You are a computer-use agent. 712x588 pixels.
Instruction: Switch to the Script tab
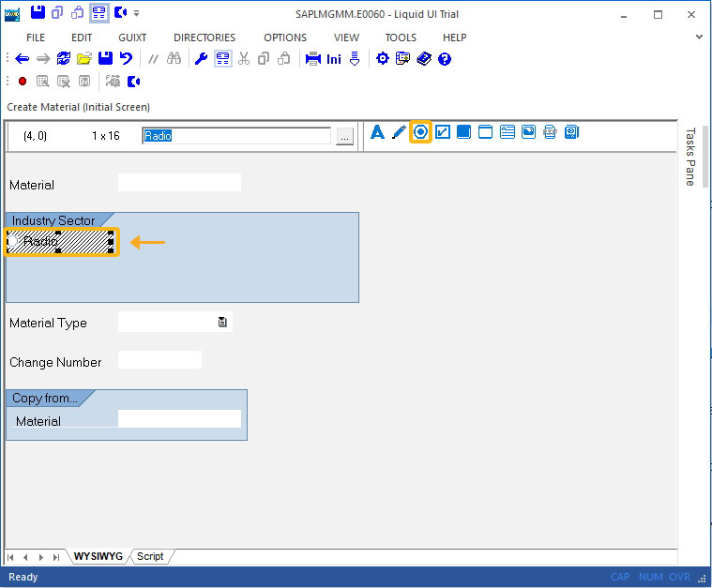150,556
